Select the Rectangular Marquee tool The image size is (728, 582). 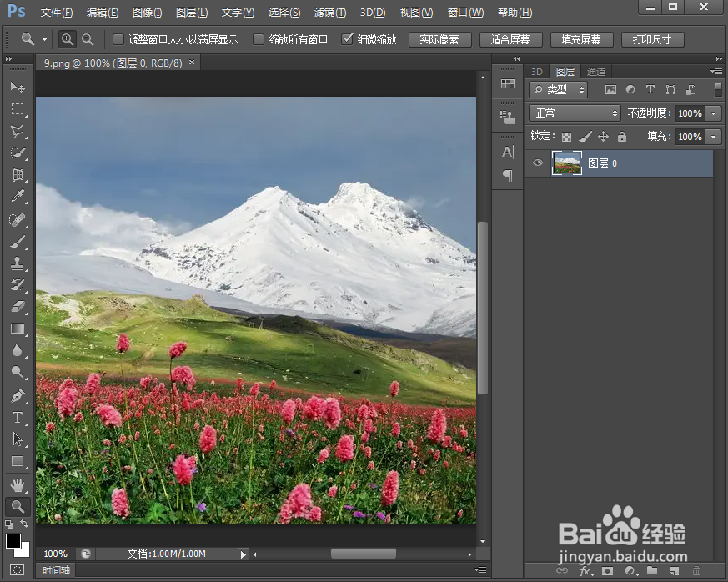click(x=18, y=108)
